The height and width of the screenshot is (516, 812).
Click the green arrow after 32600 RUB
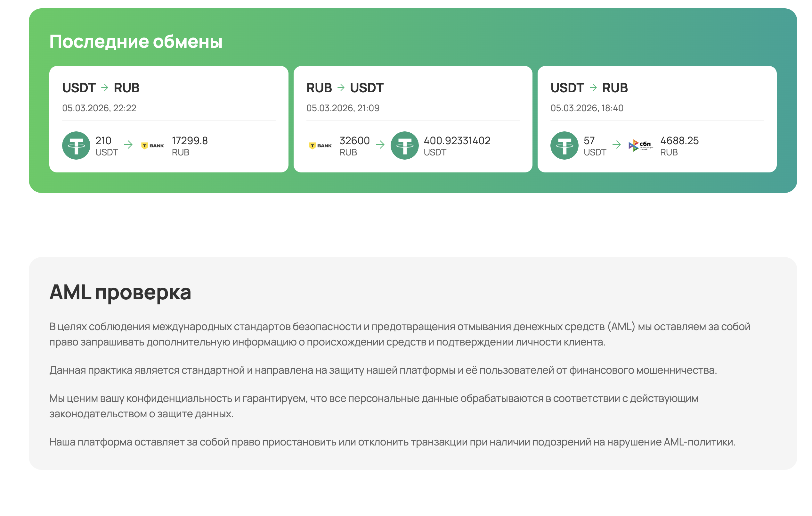(x=380, y=145)
